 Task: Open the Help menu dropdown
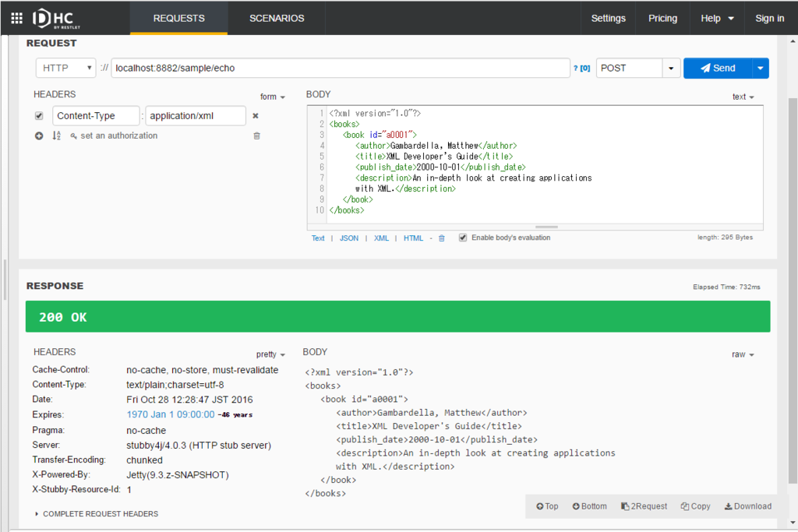(717, 19)
